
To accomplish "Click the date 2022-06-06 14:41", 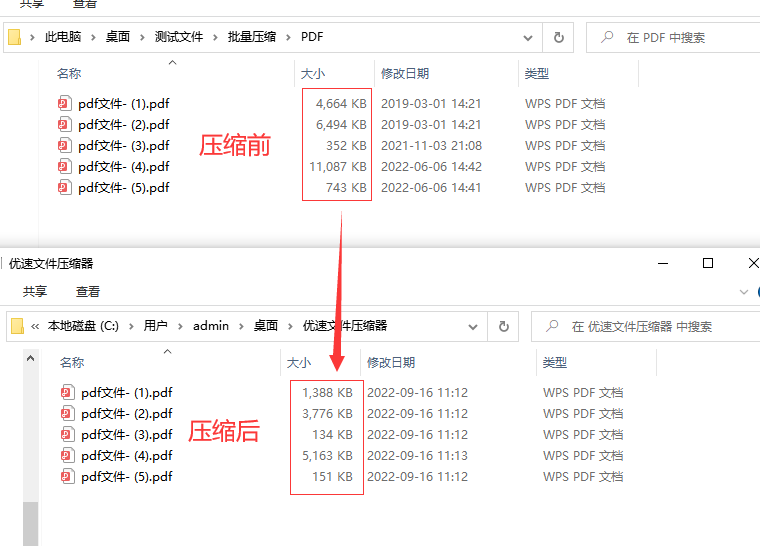I will pyautogui.click(x=431, y=188).
